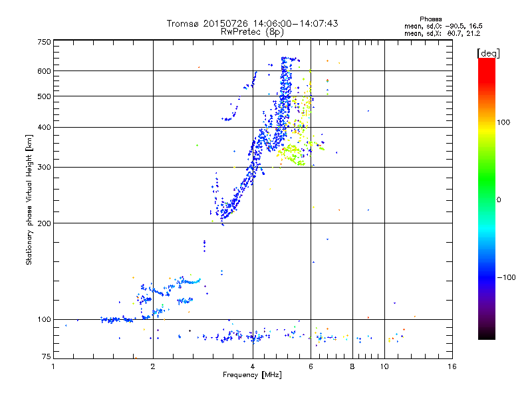This screenshot has height=399, width=532.
Task: Click x-axis tick label '6'
Action: coord(311,366)
